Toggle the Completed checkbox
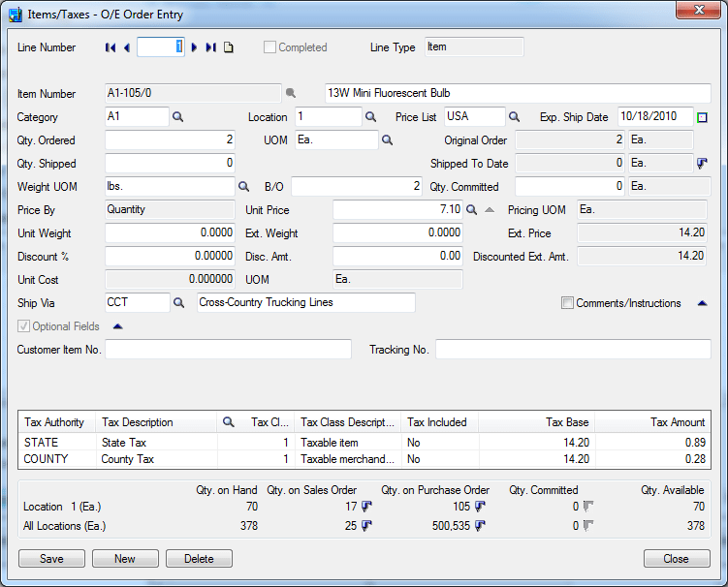728x587 pixels. [269, 47]
